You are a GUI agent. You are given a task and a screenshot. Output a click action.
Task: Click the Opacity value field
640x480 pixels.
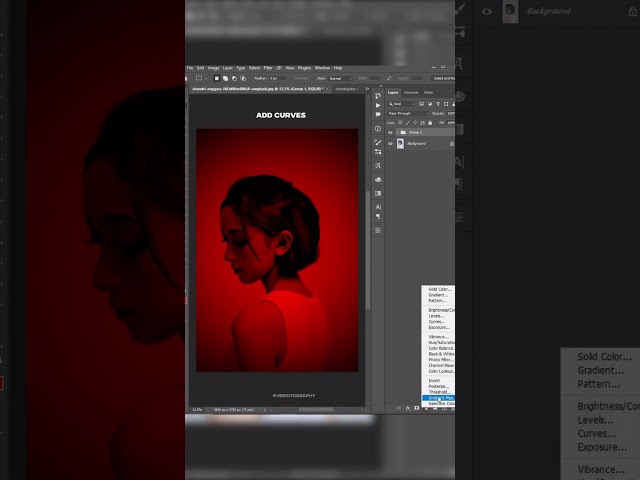(x=451, y=113)
